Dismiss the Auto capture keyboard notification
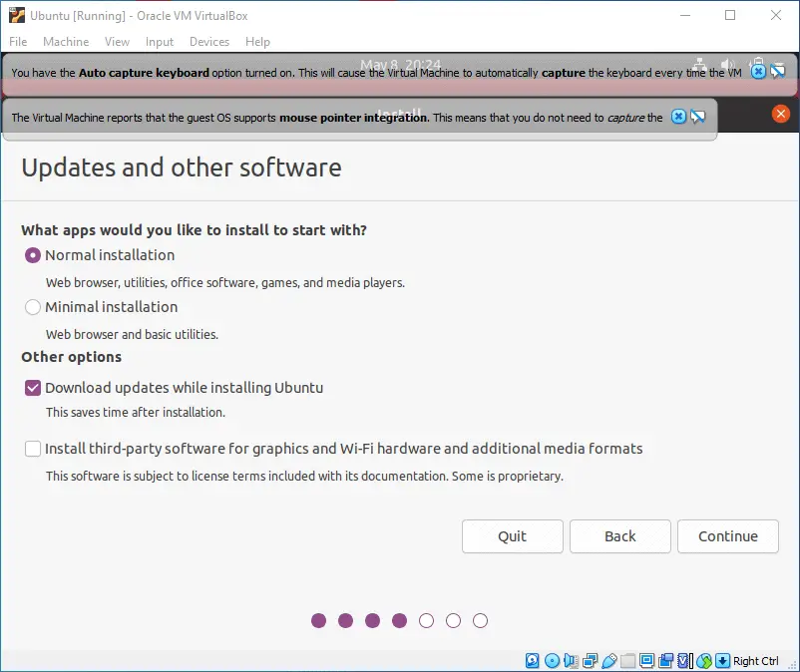The height and width of the screenshot is (672, 800). coord(758,72)
